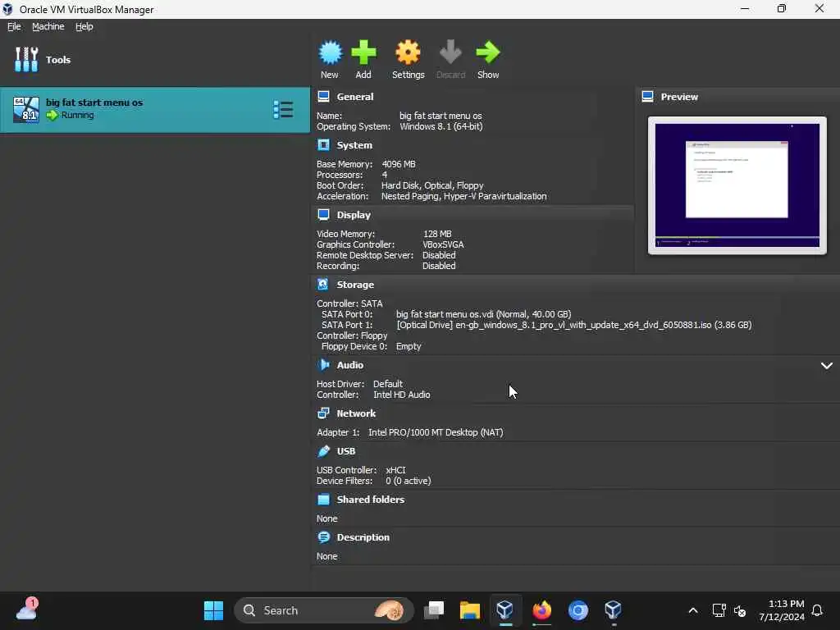Open the General settings heading link
This screenshot has width=840, height=630.
[355, 97]
